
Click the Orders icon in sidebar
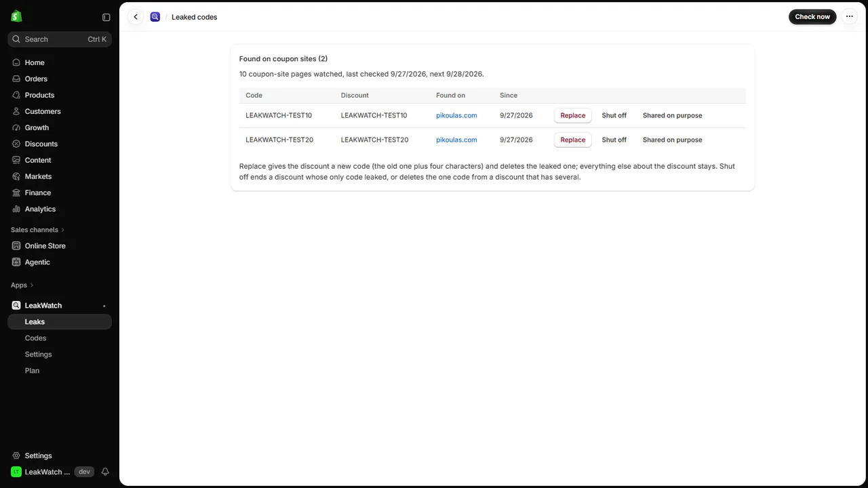tap(16, 79)
